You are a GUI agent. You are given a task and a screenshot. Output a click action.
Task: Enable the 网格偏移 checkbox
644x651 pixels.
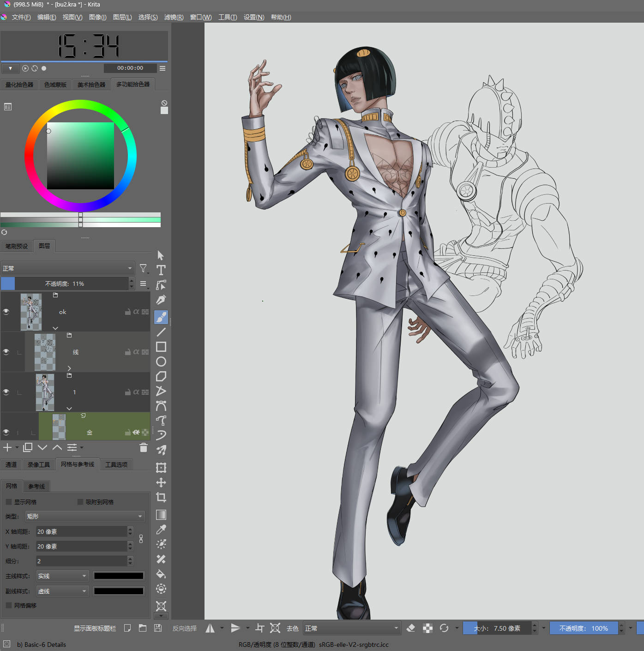click(x=9, y=605)
